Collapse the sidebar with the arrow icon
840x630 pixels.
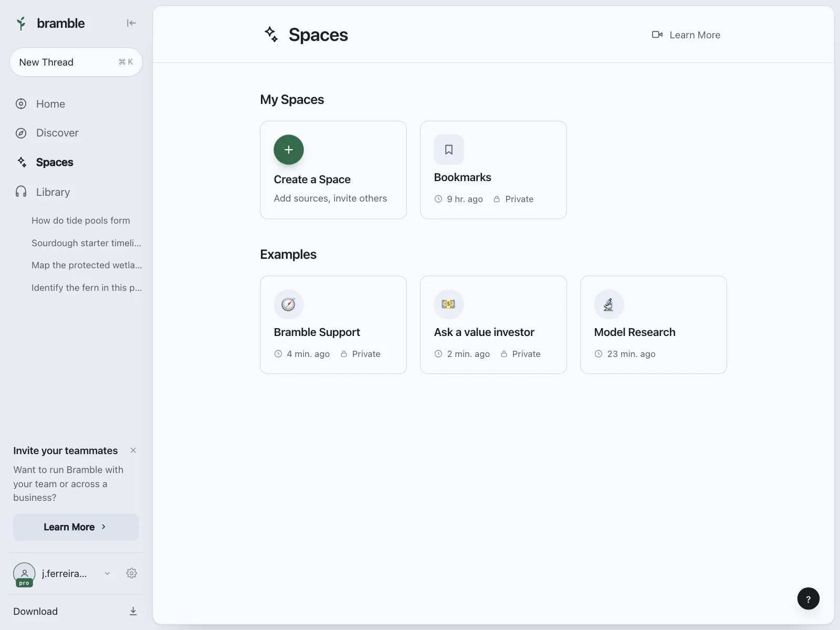coord(131,23)
